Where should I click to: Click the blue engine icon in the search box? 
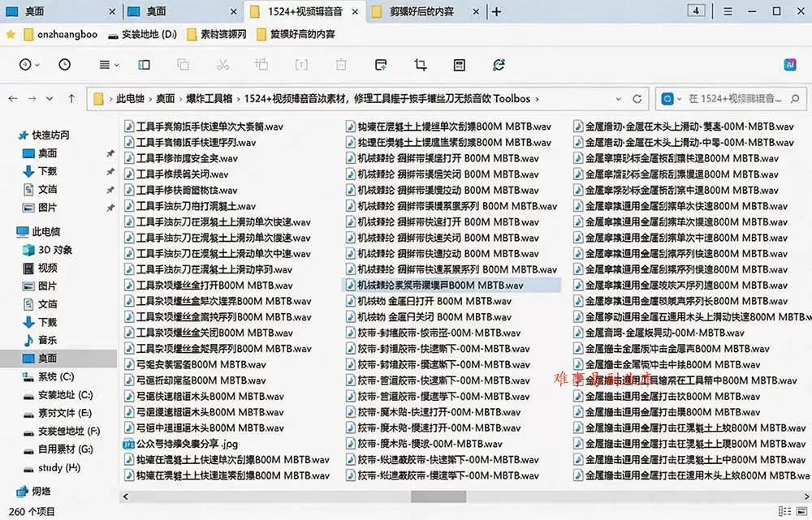click(x=667, y=98)
